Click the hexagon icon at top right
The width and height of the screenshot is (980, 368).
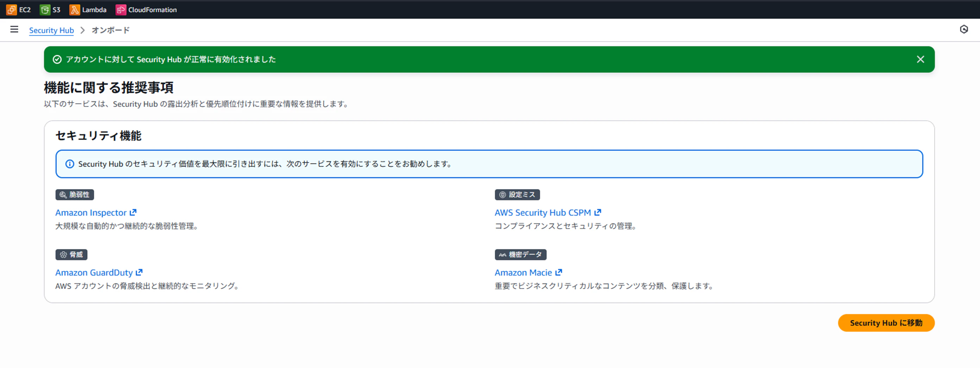964,29
